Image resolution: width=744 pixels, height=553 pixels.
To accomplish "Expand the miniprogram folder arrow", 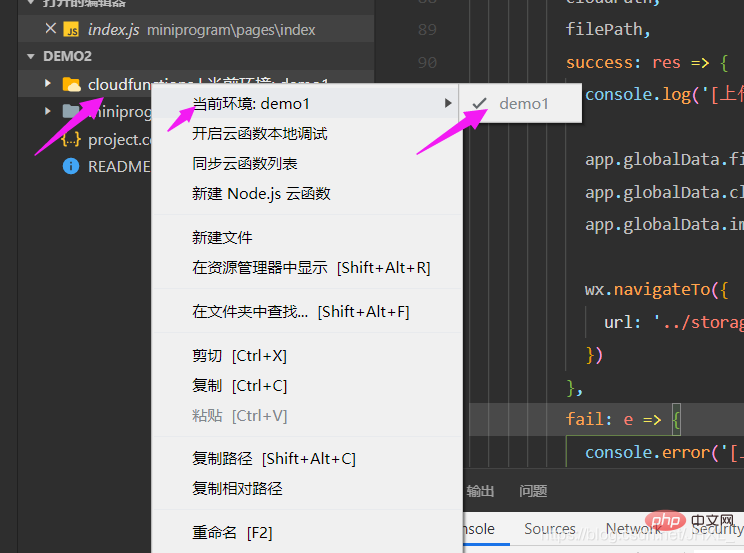I will pyautogui.click(x=47, y=111).
